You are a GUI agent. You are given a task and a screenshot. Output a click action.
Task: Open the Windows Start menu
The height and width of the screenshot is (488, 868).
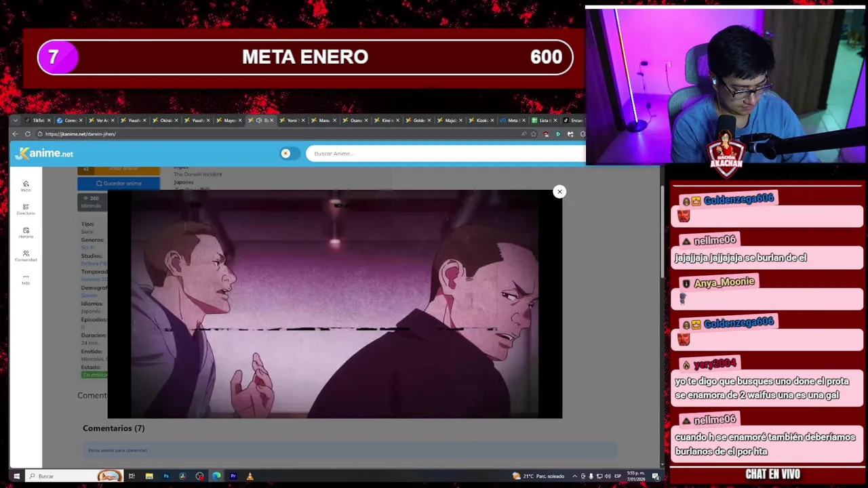point(16,476)
